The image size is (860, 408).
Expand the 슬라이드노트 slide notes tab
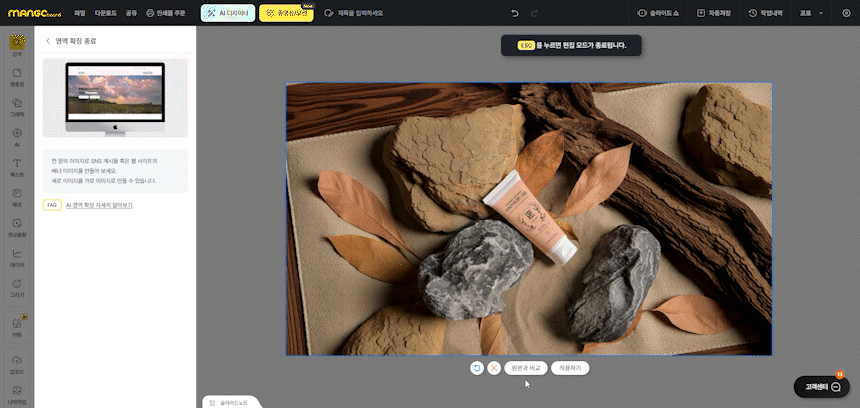coord(232,402)
